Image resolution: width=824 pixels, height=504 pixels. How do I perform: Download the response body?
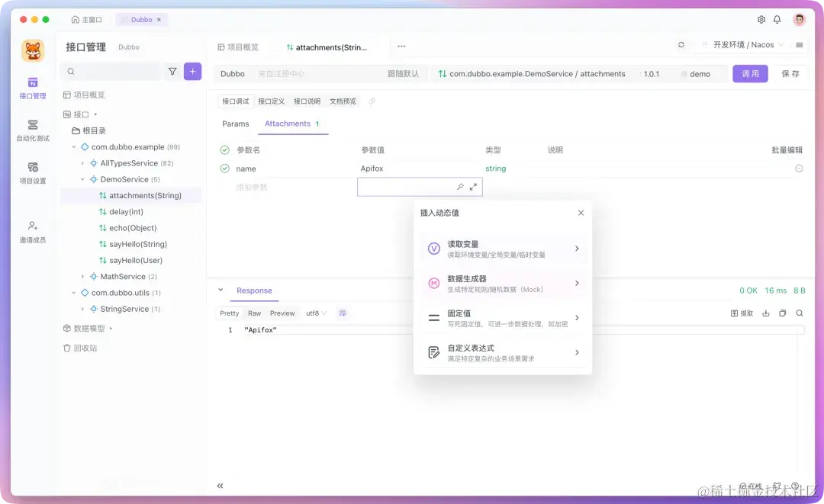point(766,313)
